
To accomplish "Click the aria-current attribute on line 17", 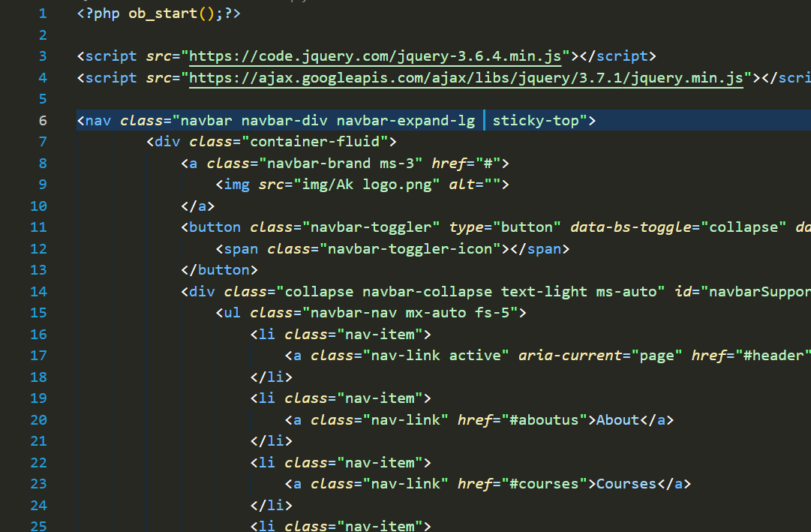I will 570,356.
